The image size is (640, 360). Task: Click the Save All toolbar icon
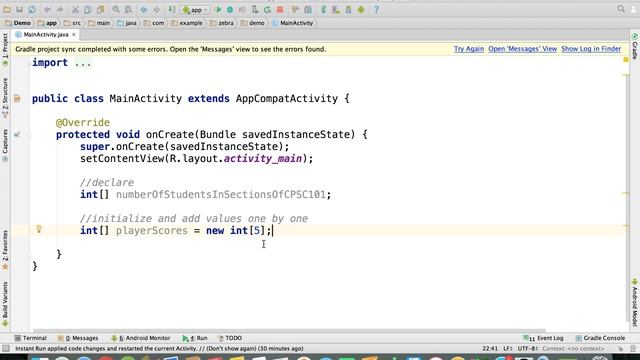tap(19, 9)
